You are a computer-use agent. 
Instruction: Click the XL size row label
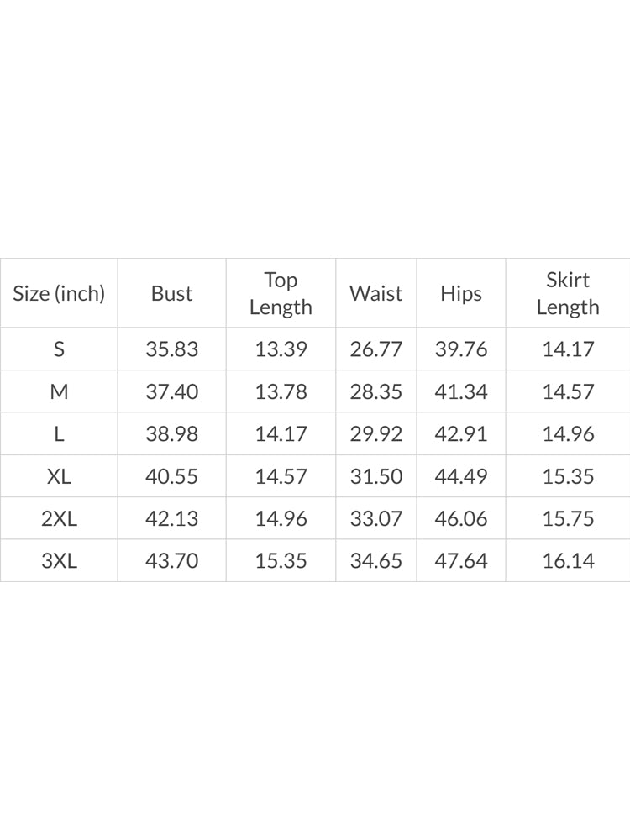click(x=59, y=476)
